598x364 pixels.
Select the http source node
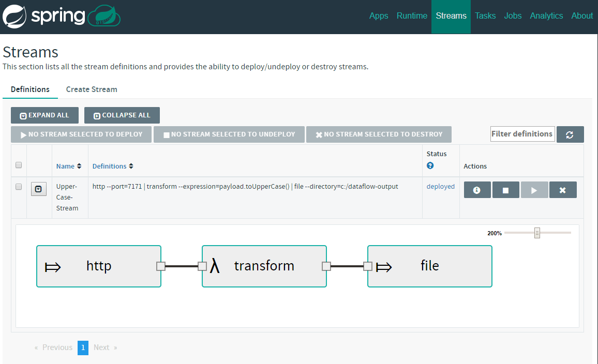(98, 266)
